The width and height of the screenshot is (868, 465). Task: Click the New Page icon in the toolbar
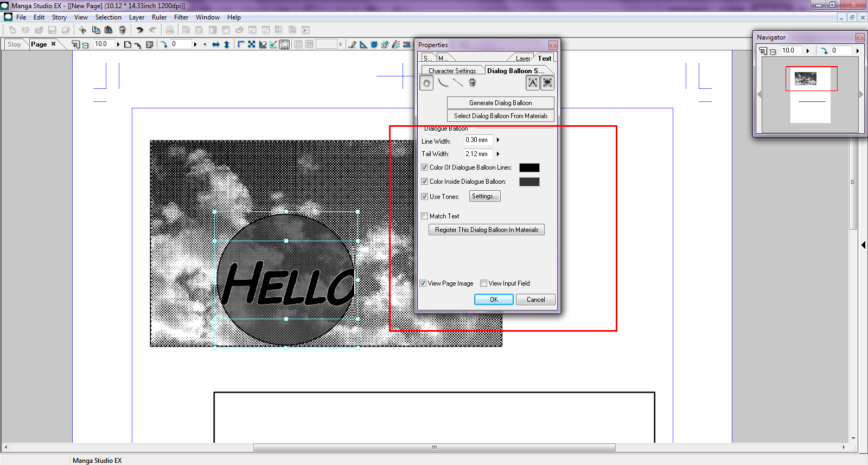click(x=12, y=30)
